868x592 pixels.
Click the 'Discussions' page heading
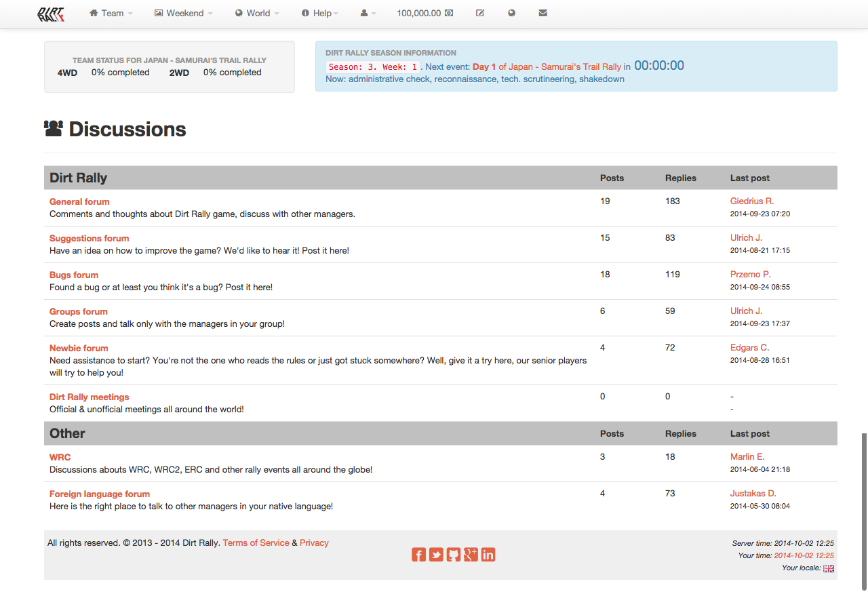[127, 129]
